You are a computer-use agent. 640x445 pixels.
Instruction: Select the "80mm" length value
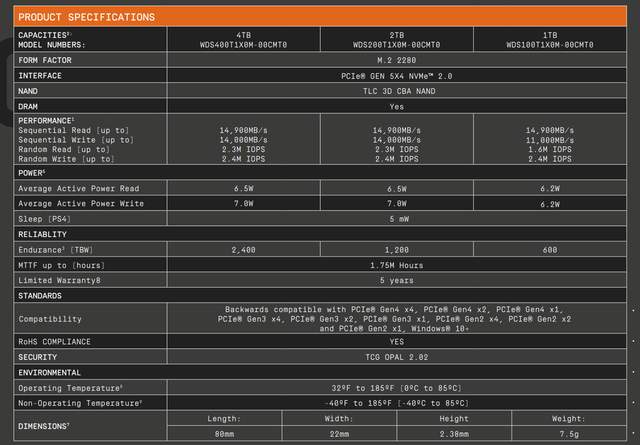pyautogui.click(x=224, y=434)
